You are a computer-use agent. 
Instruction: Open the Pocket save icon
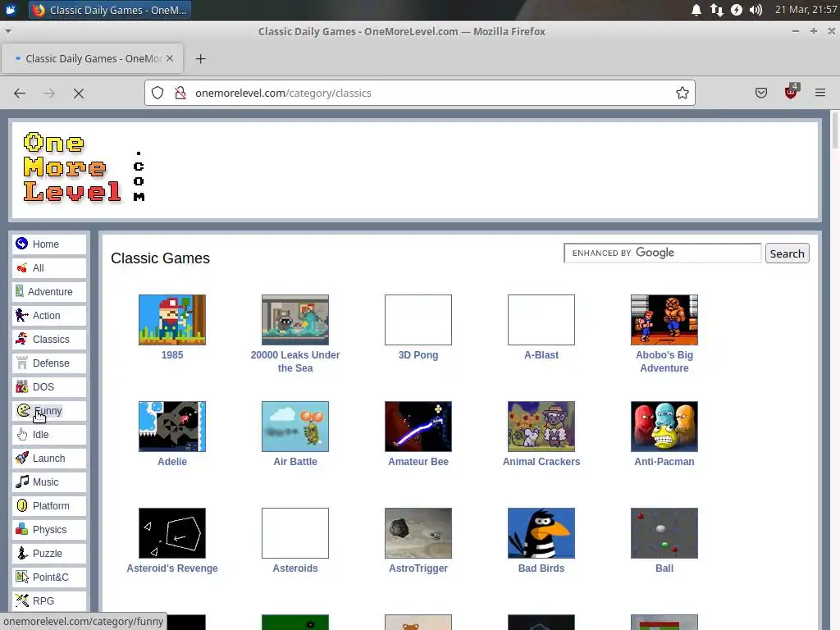pyautogui.click(x=760, y=93)
